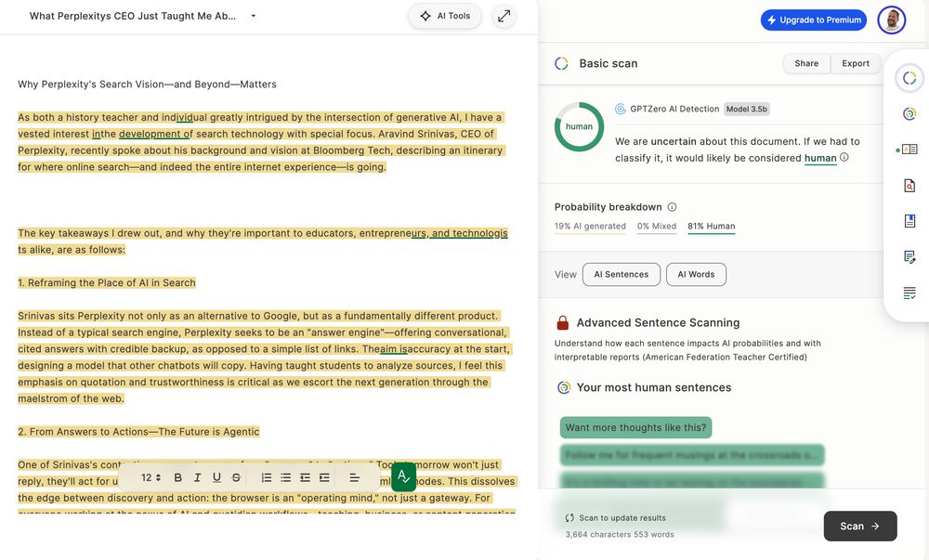929x560 pixels.
Task: Decrease paragraph indent
Action: (x=305, y=477)
